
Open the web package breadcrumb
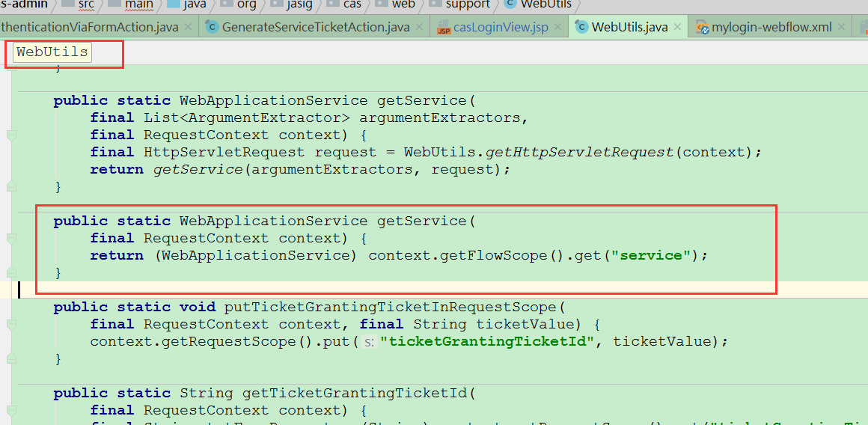point(395,4)
